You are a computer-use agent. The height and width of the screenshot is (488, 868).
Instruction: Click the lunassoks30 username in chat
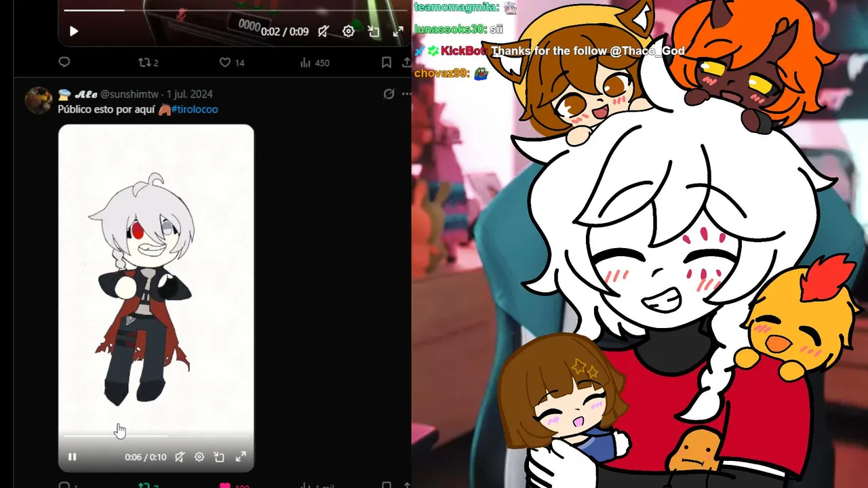(x=451, y=29)
